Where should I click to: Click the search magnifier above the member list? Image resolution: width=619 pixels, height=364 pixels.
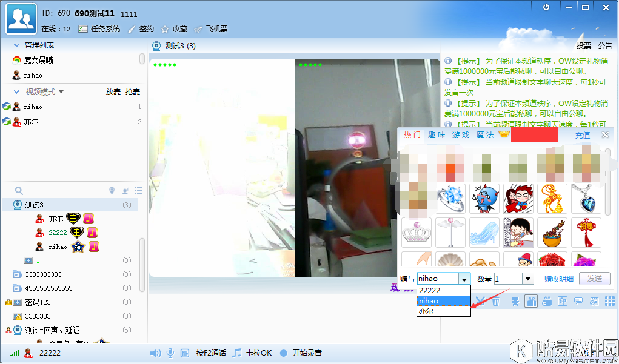tap(17, 190)
